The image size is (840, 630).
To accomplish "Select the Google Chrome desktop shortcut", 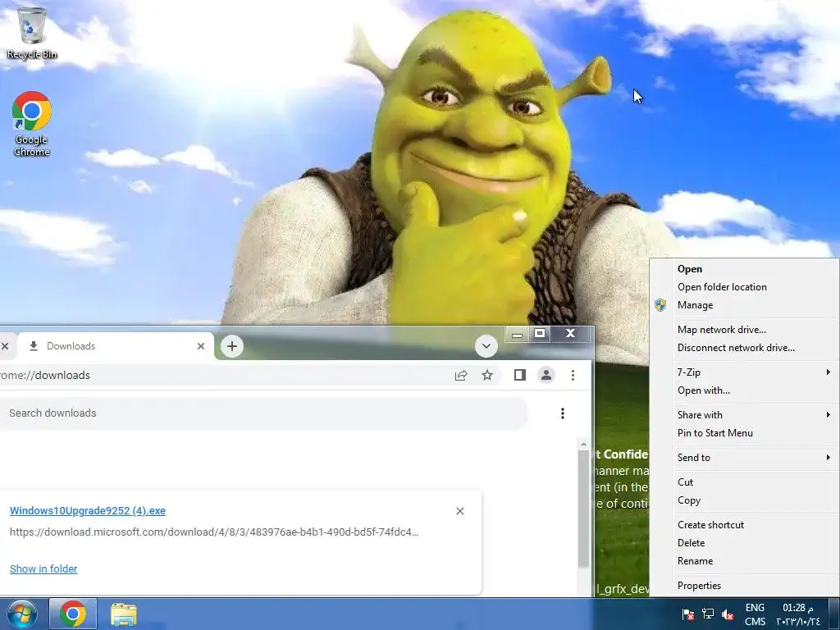I will (x=32, y=124).
